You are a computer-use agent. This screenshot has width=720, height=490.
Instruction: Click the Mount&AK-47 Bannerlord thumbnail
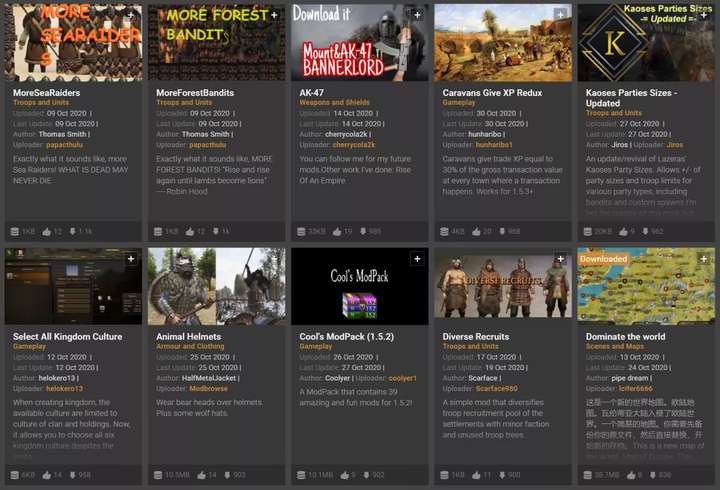360,42
